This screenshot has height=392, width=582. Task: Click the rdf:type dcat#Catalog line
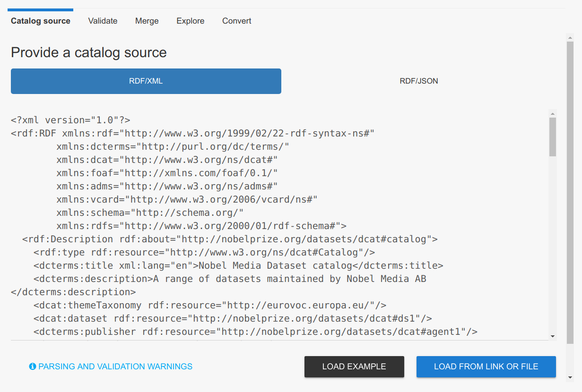pyautogui.click(x=204, y=252)
